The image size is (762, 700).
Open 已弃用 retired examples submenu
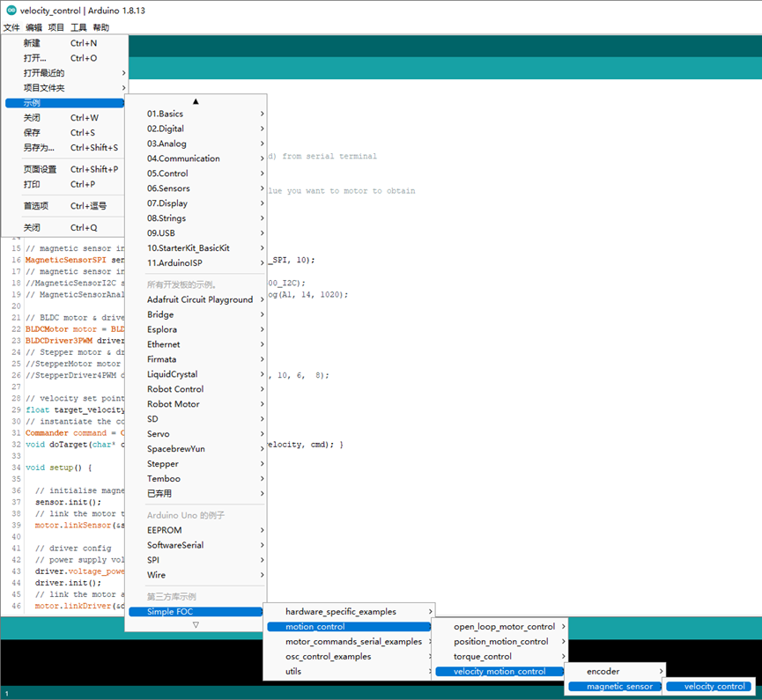point(196,494)
